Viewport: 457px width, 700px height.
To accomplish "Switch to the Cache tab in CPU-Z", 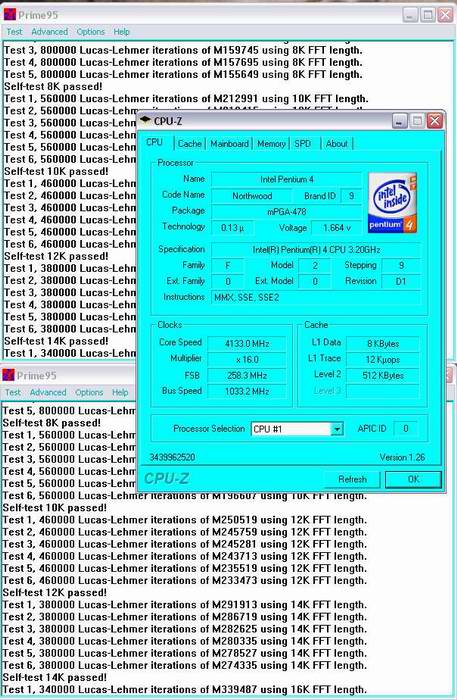I will tap(190, 144).
